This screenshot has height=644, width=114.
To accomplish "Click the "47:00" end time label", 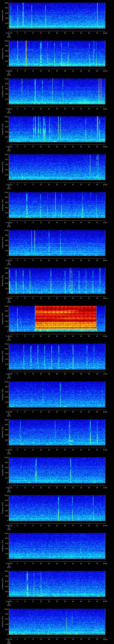I will tap(105, 601).
